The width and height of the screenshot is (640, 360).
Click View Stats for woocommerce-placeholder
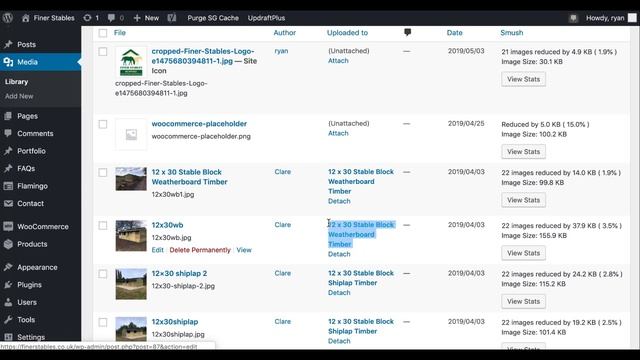tap(524, 152)
